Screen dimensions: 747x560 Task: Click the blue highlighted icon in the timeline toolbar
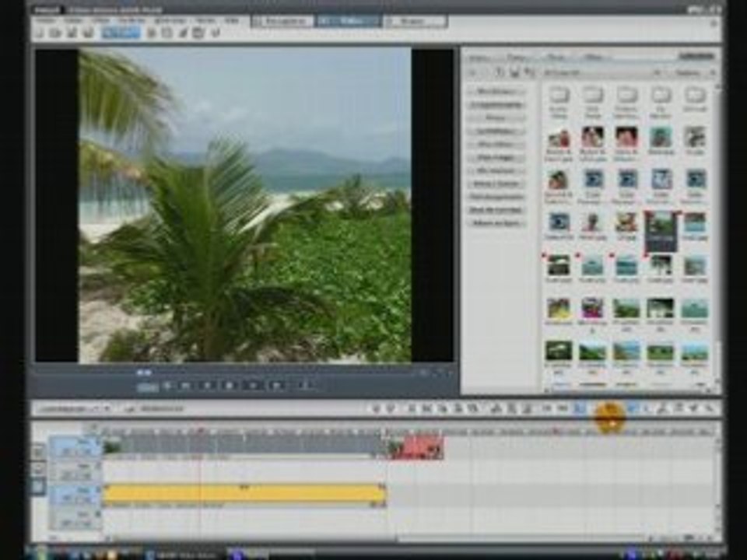pyautogui.click(x=580, y=408)
